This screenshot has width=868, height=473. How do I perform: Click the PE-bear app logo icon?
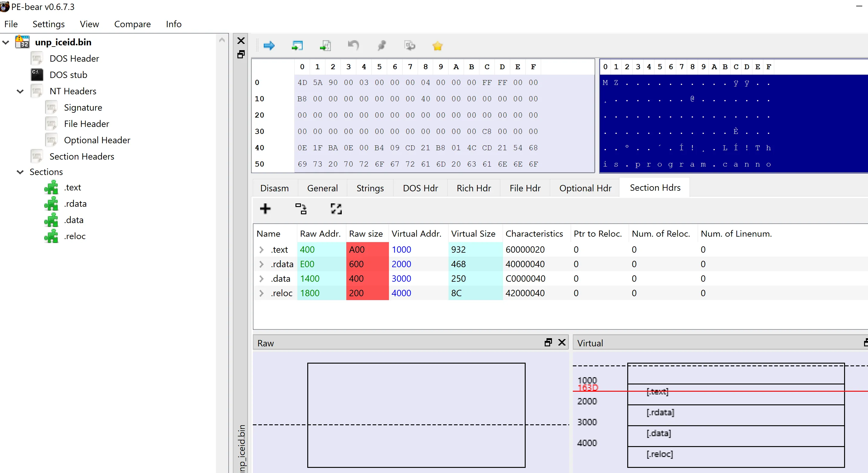pos(5,6)
